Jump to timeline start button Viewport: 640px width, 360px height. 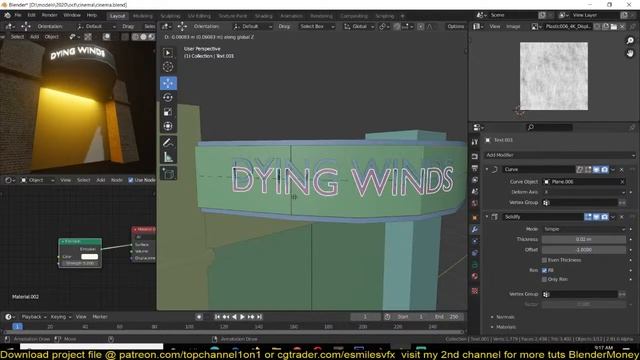click(x=217, y=317)
